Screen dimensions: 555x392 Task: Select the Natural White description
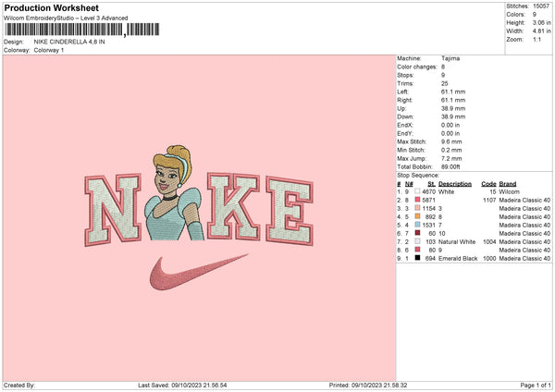[x=457, y=241]
